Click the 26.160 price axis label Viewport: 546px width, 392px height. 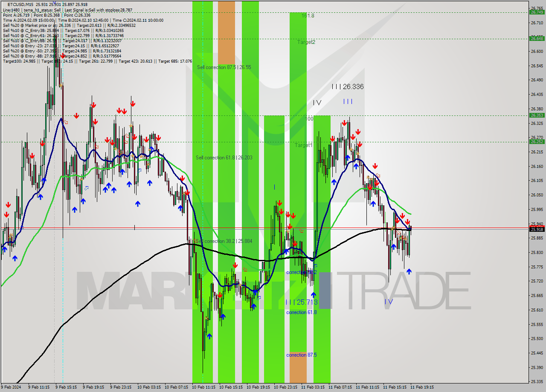[x=537, y=166]
